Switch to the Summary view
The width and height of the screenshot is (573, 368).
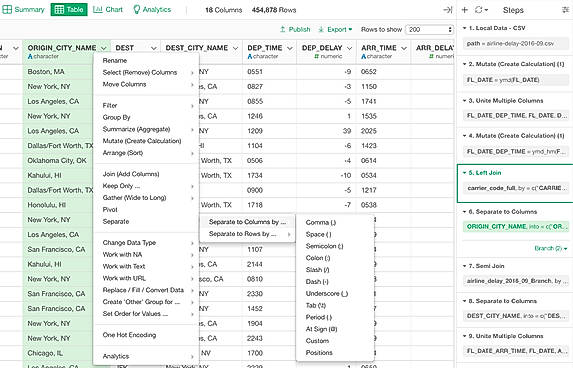pos(23,10)
